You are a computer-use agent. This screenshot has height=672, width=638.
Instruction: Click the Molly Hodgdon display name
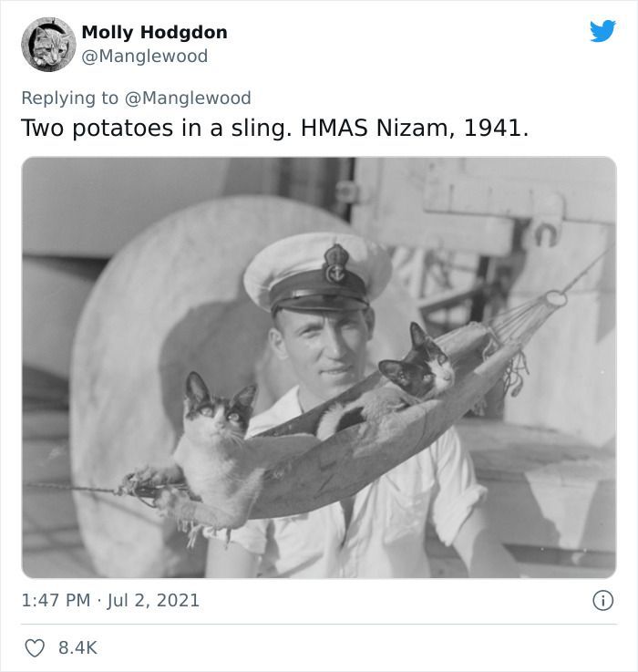[x=154, y=33]
